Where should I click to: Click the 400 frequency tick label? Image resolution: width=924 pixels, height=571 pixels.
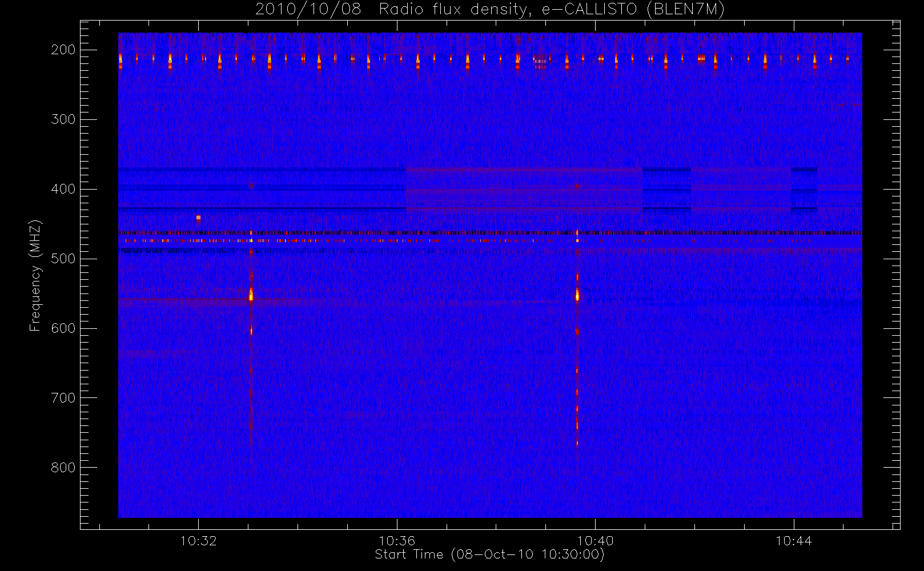pos(63,189)
